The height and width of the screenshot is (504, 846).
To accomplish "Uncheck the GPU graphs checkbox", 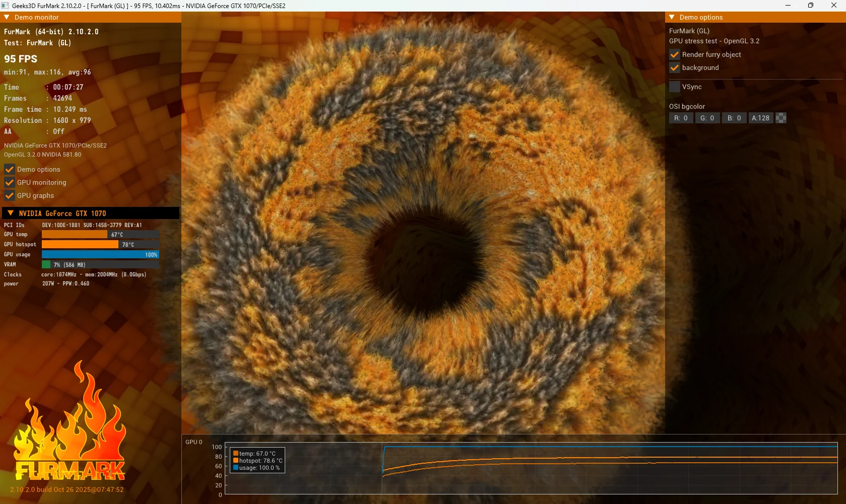I will point(10,195).
